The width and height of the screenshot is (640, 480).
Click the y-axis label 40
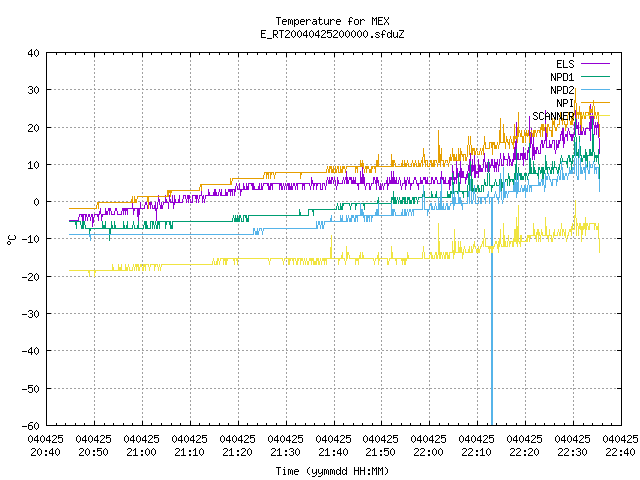[x=33, y=53]
